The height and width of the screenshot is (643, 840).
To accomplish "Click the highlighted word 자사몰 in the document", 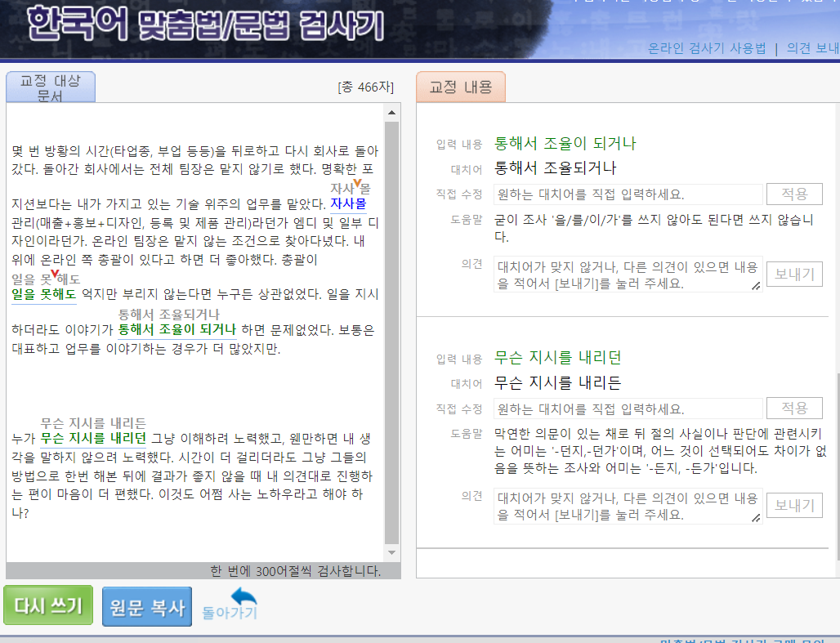I will click(348, 204).
